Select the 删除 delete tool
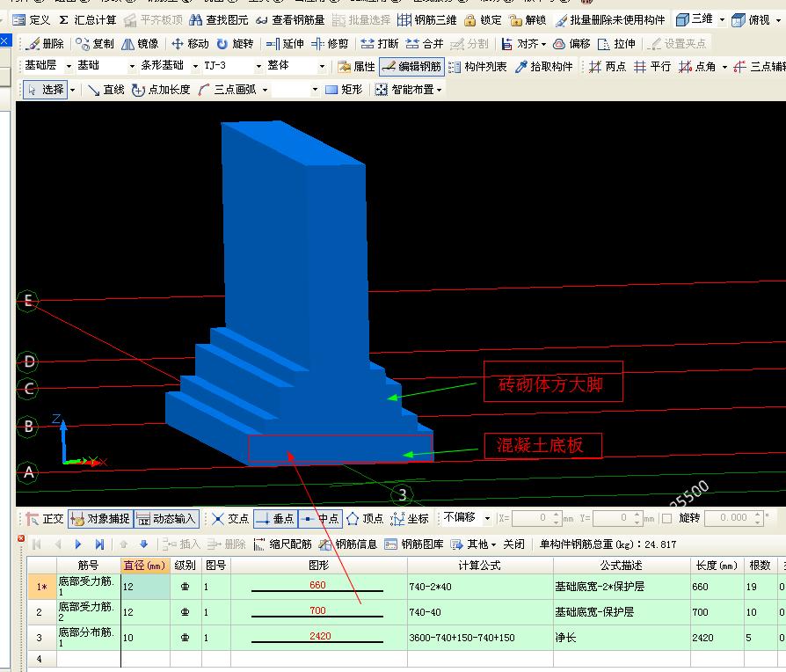The image size is (786, 672). (x=45, y=44)
